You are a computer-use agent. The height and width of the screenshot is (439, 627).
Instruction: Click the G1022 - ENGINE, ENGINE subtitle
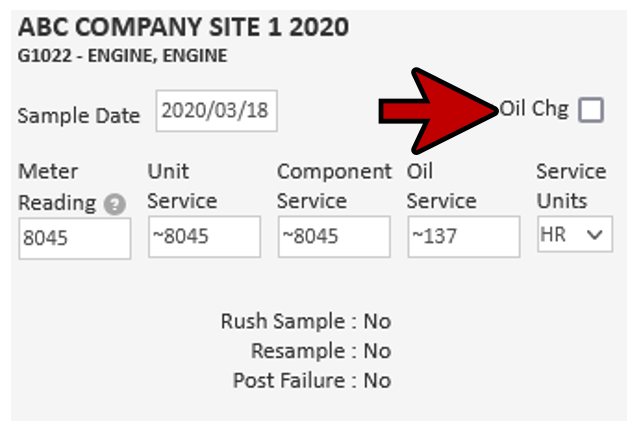[122, 55]
